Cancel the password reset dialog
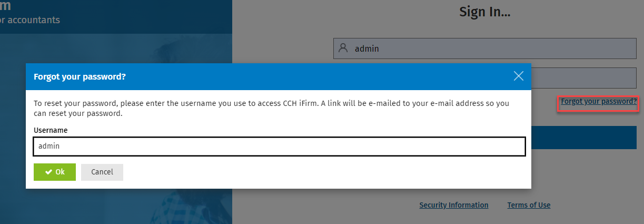 pyautogui.click(x=102, y=172)
